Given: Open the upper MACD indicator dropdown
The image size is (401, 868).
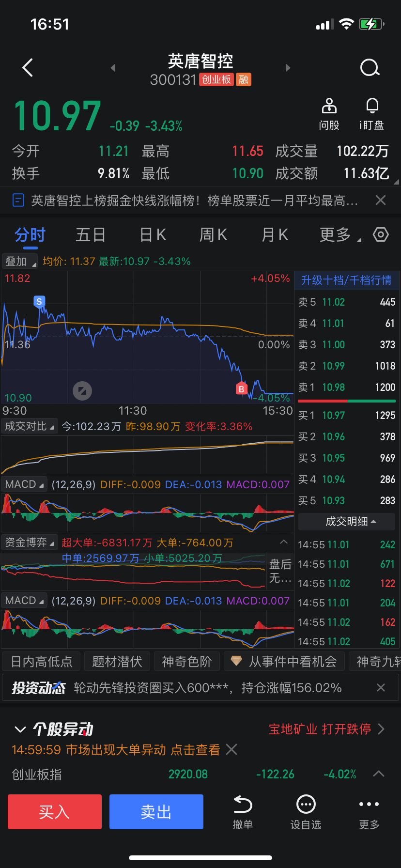Looking at the screenshot, I should 24,484.
